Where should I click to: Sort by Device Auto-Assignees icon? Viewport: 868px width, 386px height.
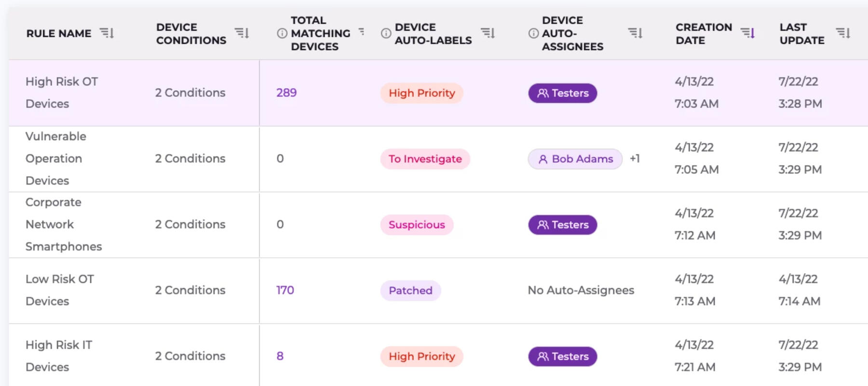[635, 33]
